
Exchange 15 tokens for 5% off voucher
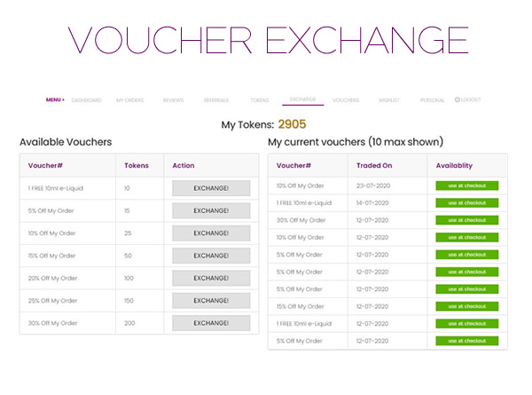(x=211, y=211)
